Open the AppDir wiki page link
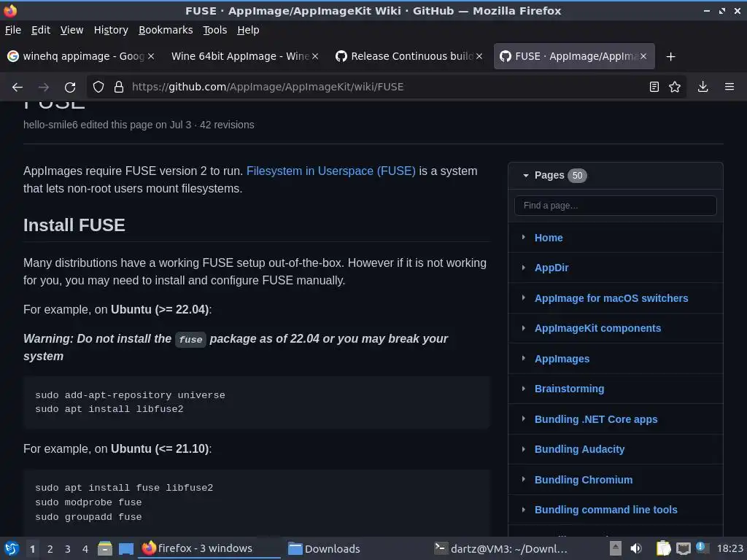 pyautogui.click(x=551, y=268)
